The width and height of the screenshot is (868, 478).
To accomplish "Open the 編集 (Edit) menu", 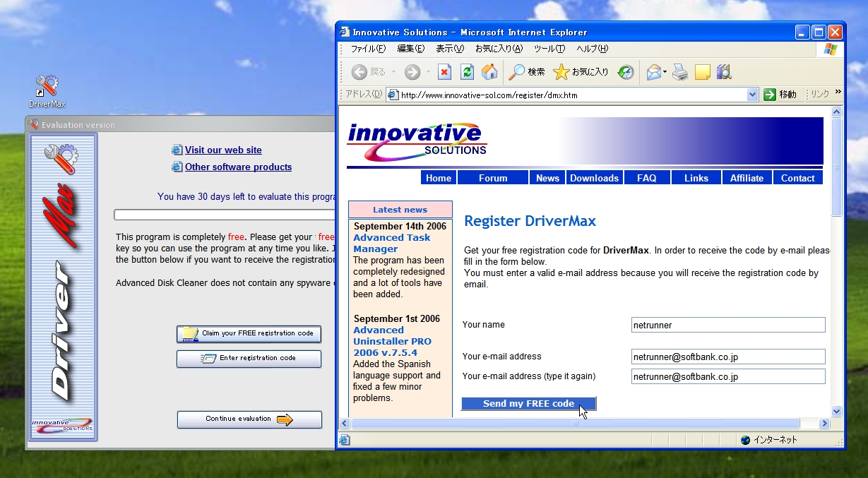I will pyautogui.click(x=411, y=49).
